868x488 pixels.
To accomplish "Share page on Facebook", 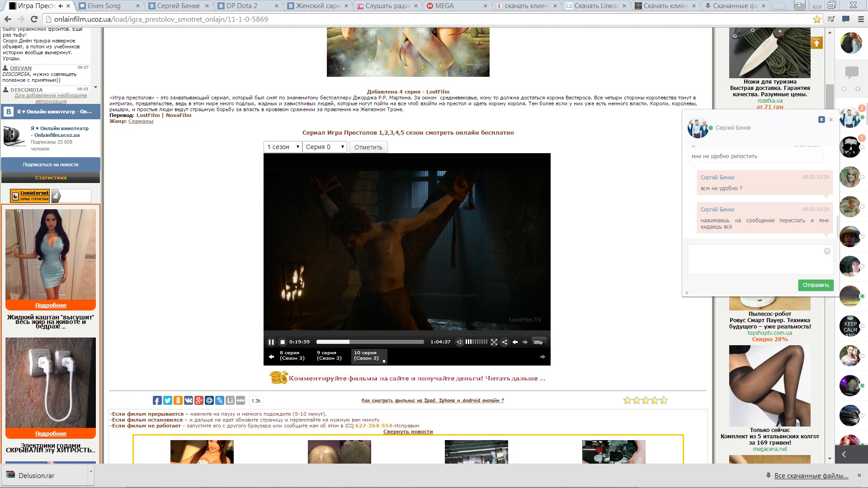I will [x=157, y=400].
